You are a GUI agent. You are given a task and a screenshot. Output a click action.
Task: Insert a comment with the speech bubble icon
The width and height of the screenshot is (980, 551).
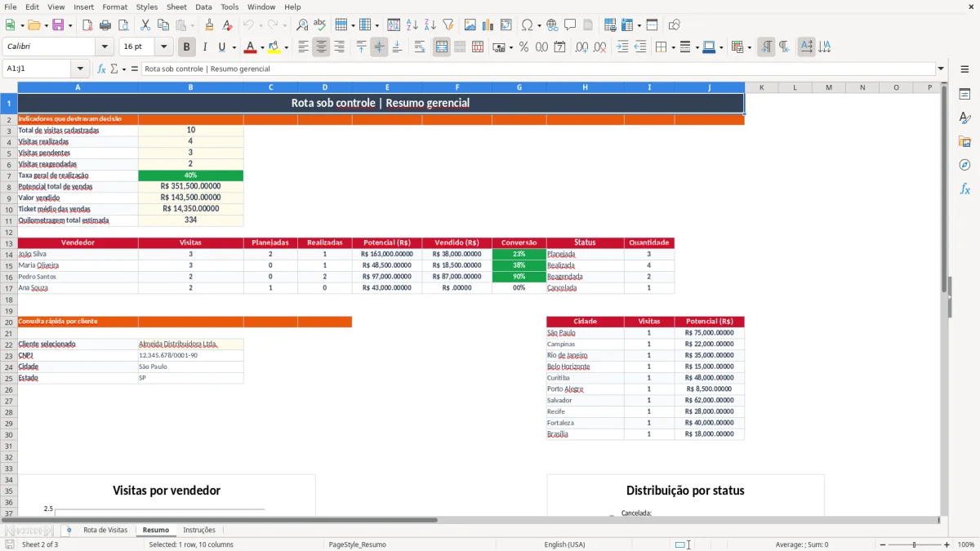[570, 25]
